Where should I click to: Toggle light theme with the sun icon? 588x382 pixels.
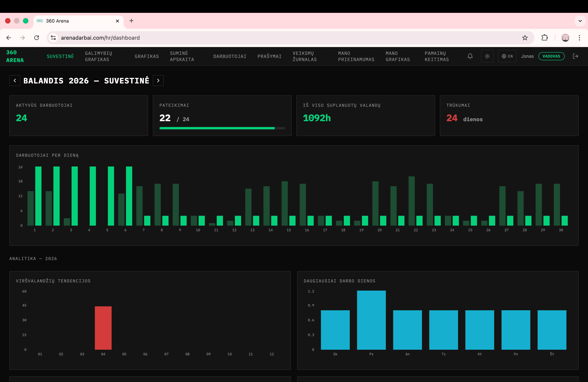pyautogui.click(x=487, y=56)
